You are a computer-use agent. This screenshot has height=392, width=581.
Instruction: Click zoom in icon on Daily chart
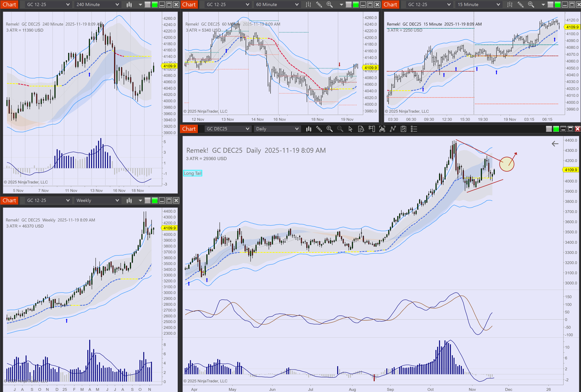click(329, 129)
